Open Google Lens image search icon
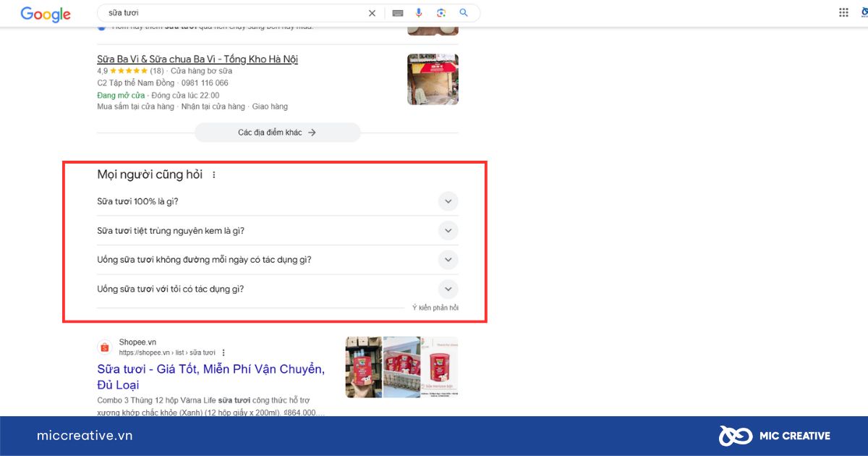868x456 pixels. point(441,13)
